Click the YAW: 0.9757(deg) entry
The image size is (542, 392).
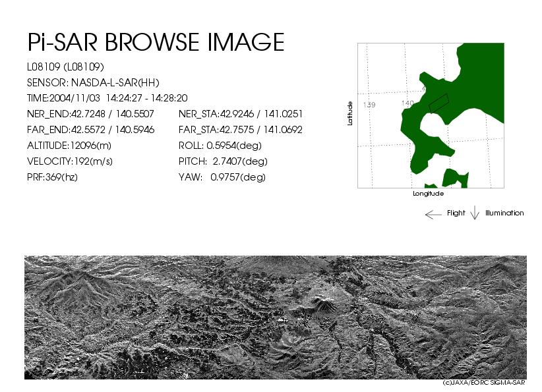(x=222, y=177)
